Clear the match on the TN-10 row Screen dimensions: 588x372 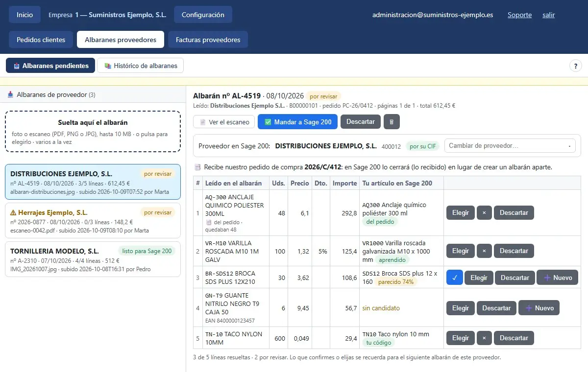[484, 338]
